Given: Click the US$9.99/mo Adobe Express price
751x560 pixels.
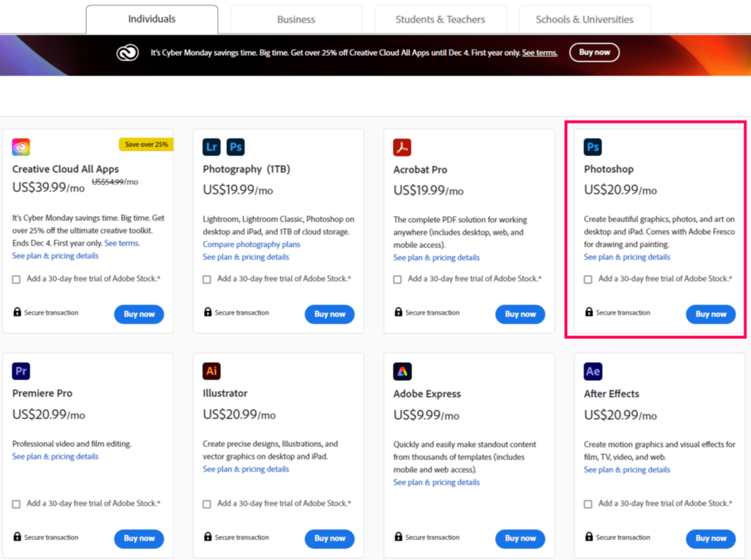Looking at the screenshot, I should click(426, 415).
